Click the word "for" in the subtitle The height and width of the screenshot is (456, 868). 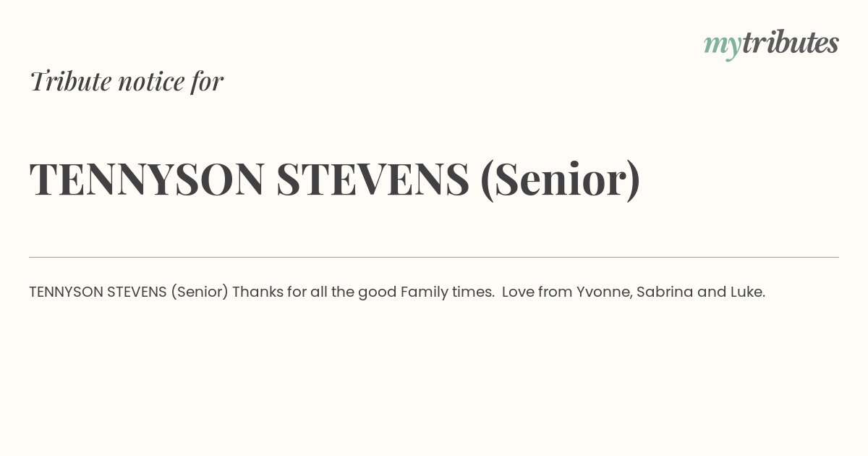(207, 81)
